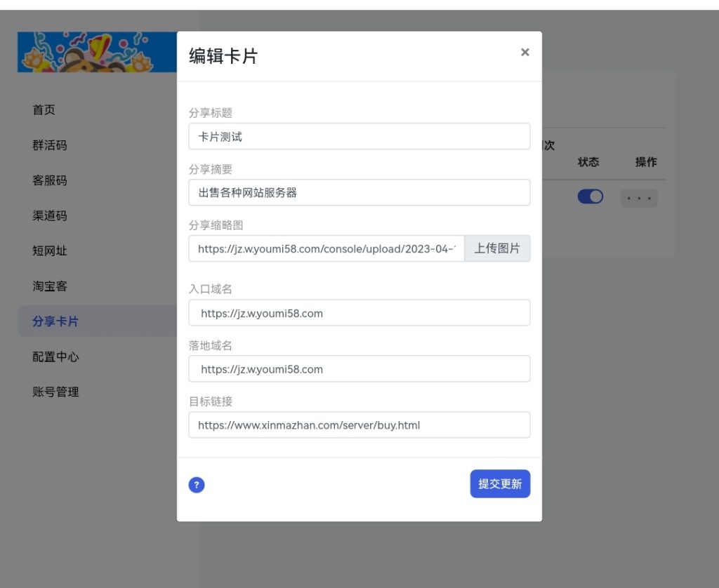Open the three-dot 操作 menu
719x588 pixels.
(x=639, y=198)
